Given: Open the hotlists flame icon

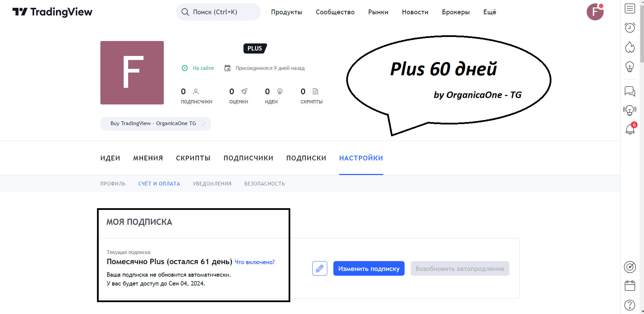Looking at the screenshot, I should click(x=630, y=47).
